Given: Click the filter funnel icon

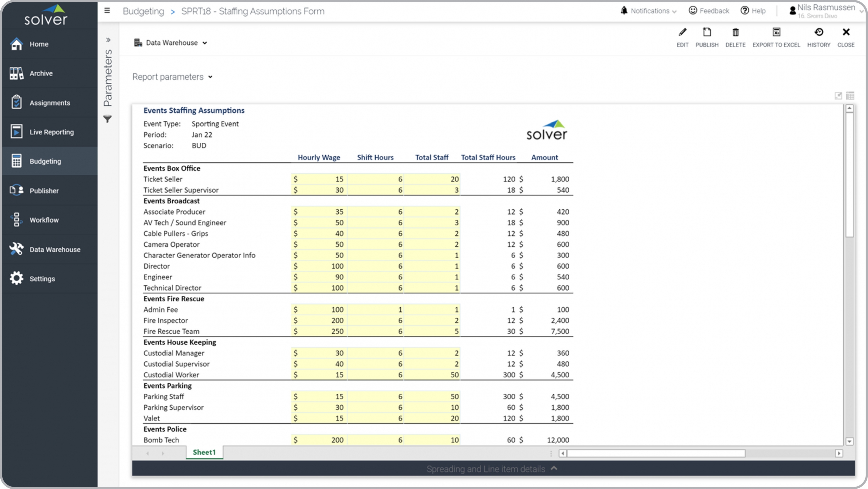Looking at the screenshot, I should tap(107, 119).
